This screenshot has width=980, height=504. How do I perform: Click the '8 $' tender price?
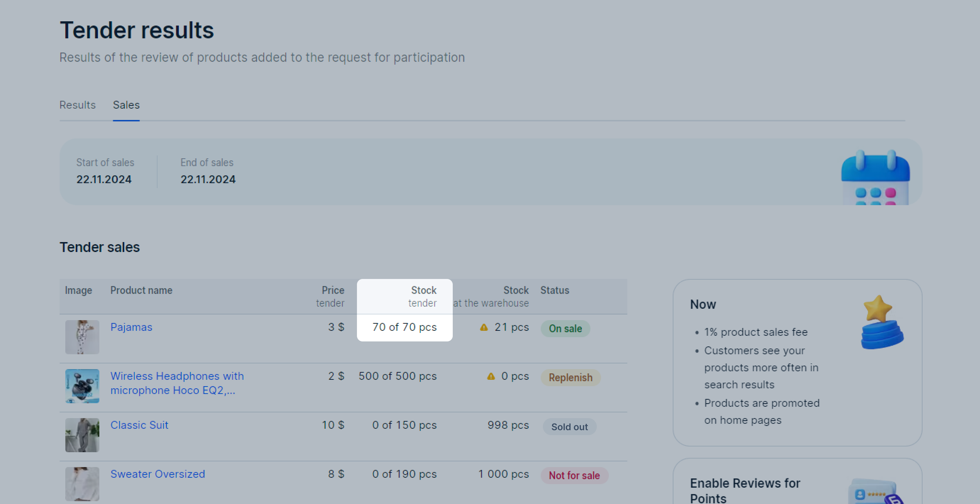click(x=336, y=474)
